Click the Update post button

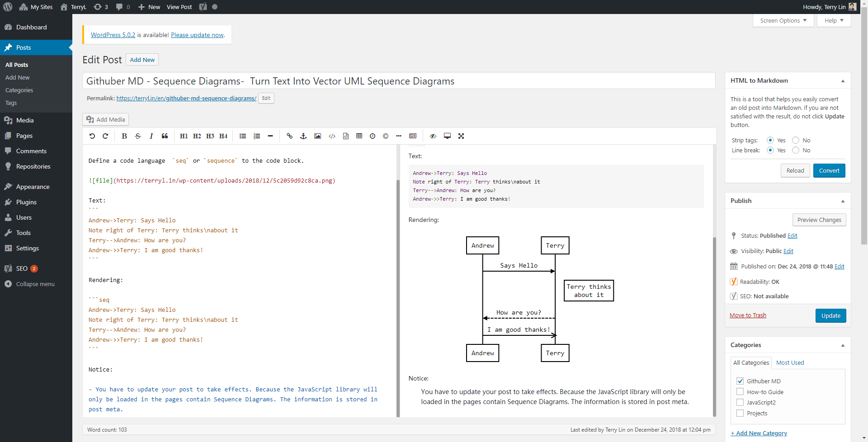pos(830,315)
